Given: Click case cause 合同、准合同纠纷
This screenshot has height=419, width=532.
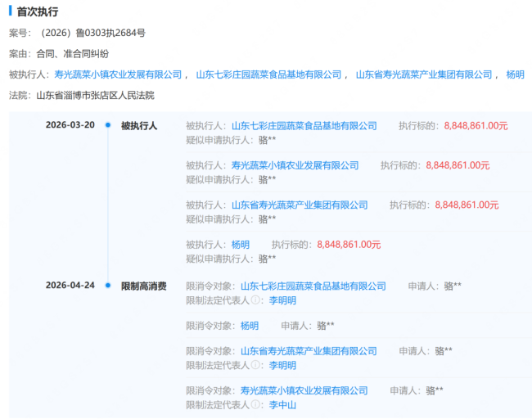Looking at the screenshot, I should click(x=73, y=54).
